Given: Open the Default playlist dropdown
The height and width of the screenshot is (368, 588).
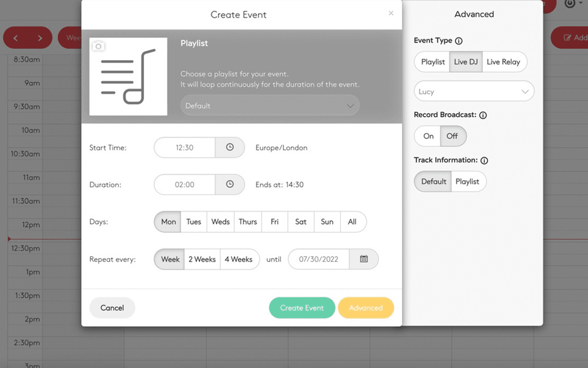Looking at the screenshot, I should [x=270, y=105].
